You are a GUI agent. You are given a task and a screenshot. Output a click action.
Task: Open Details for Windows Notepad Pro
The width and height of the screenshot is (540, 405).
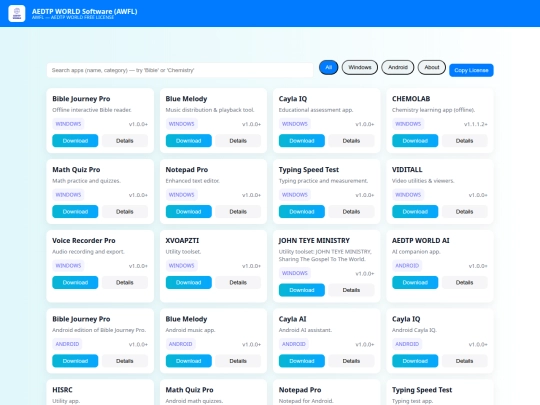click(x=238, y=211)
